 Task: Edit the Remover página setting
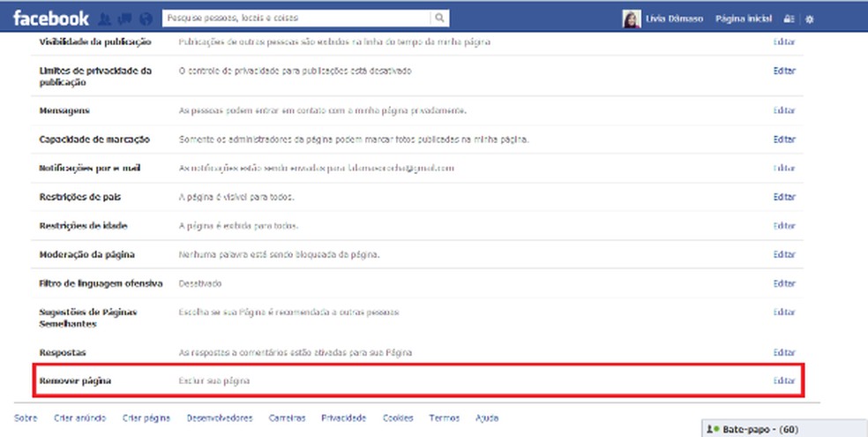[784, 380]
